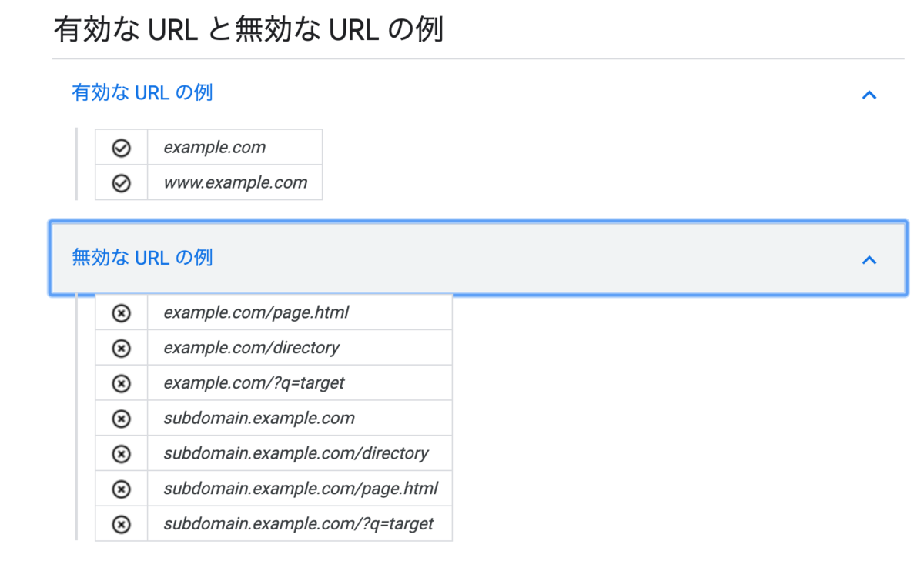Click the 有効な URL の例 heading link
This screenshot has width=924, height=561.
(142, 93)
